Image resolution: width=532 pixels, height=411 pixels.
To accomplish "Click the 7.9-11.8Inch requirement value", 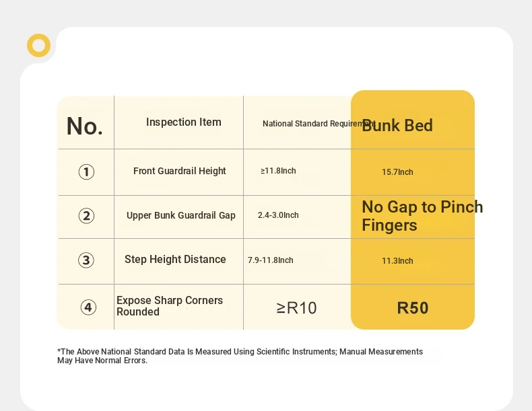I will pyautogui.click(x=271, y=260).
